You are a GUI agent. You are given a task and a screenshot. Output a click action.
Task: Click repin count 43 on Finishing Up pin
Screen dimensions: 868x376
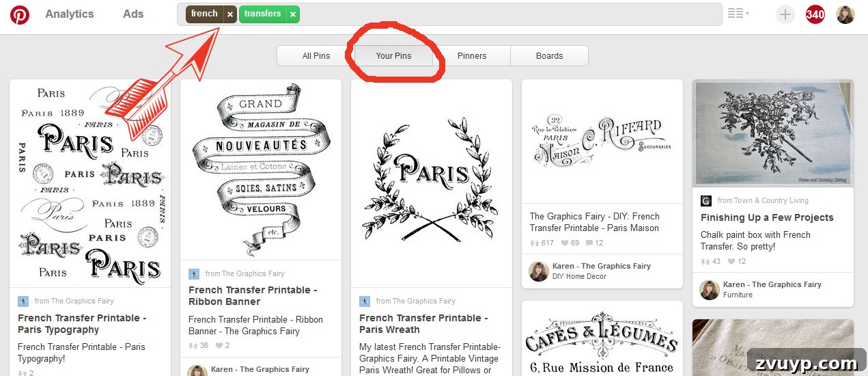711,261
